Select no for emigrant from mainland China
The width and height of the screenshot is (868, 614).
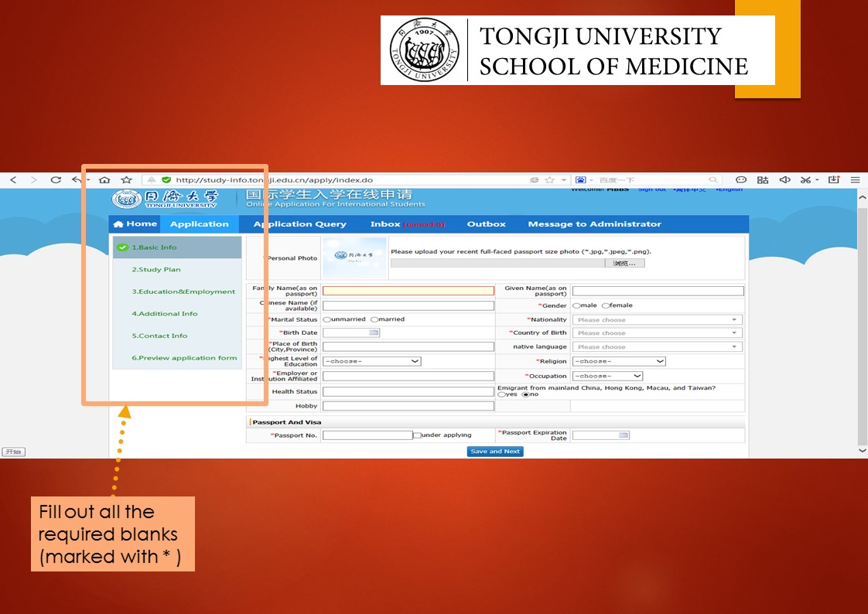(525, 394)
